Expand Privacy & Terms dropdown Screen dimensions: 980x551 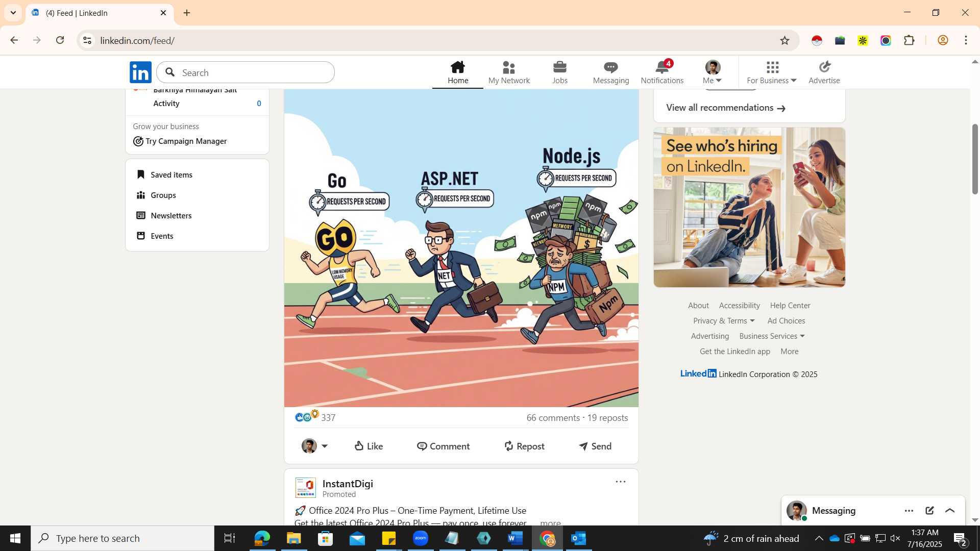click(724, 321)
